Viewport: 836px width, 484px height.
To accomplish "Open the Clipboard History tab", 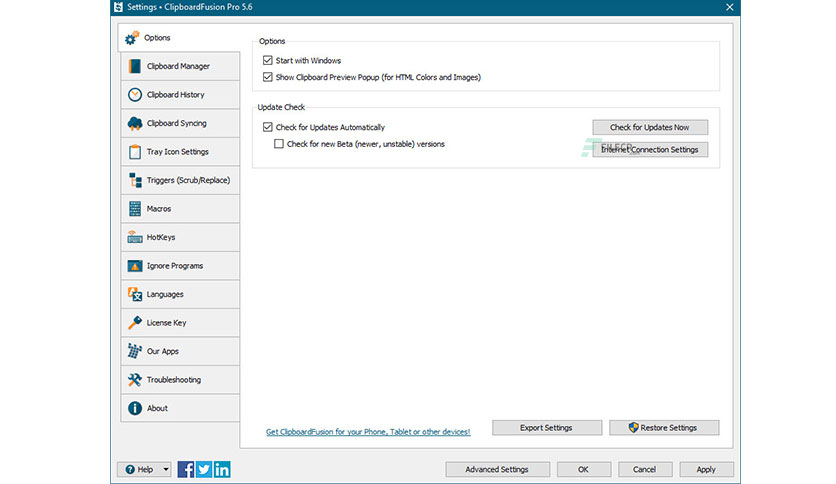I will 180,95.
